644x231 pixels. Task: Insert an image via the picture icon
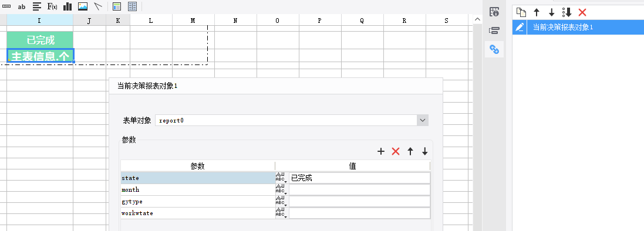[83, 6]
